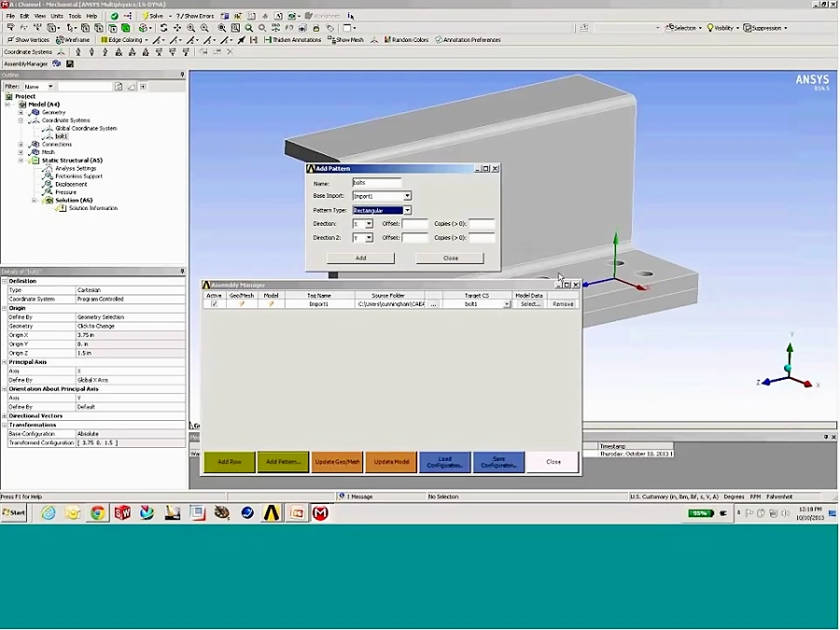840x630 pixels.
Task: Click the Start button
Action: coord(14,513)
